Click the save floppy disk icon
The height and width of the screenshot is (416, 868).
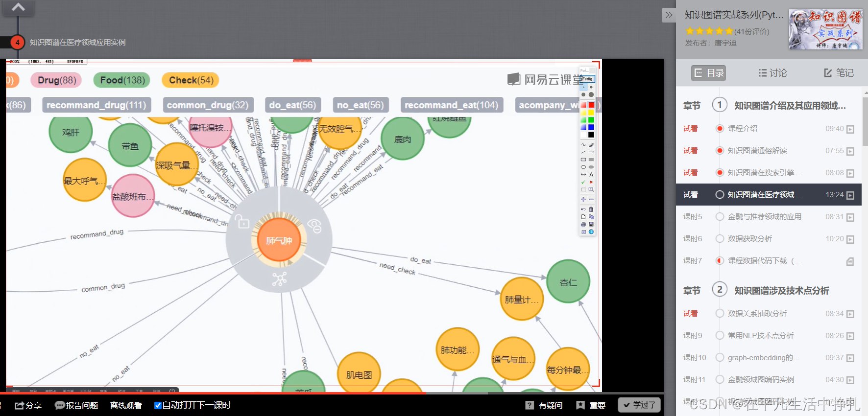click(x=591, y=224)
